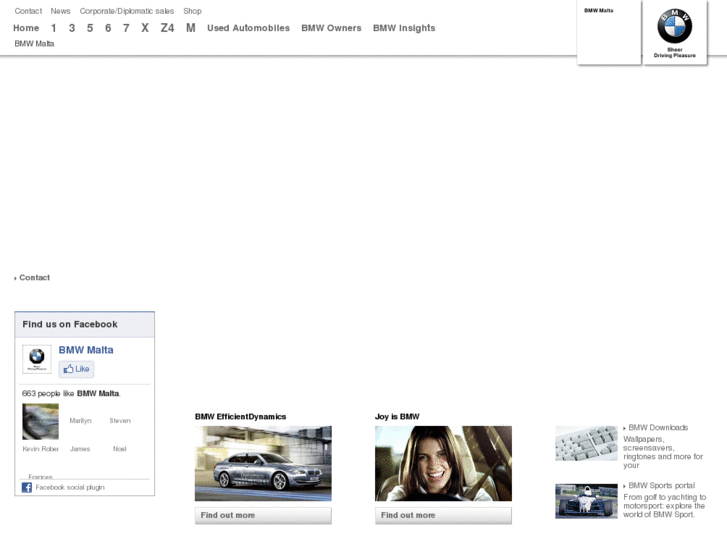Screen dimensions: 727x545
Task: Open BMW Owners menu
Action: [x=331, y=28]
